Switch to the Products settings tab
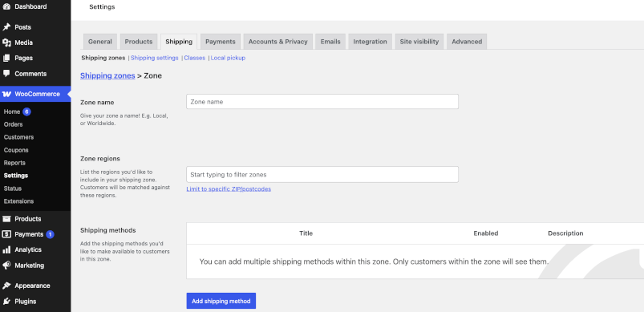Viewport: 644px width, 312px height. (139, 42)
